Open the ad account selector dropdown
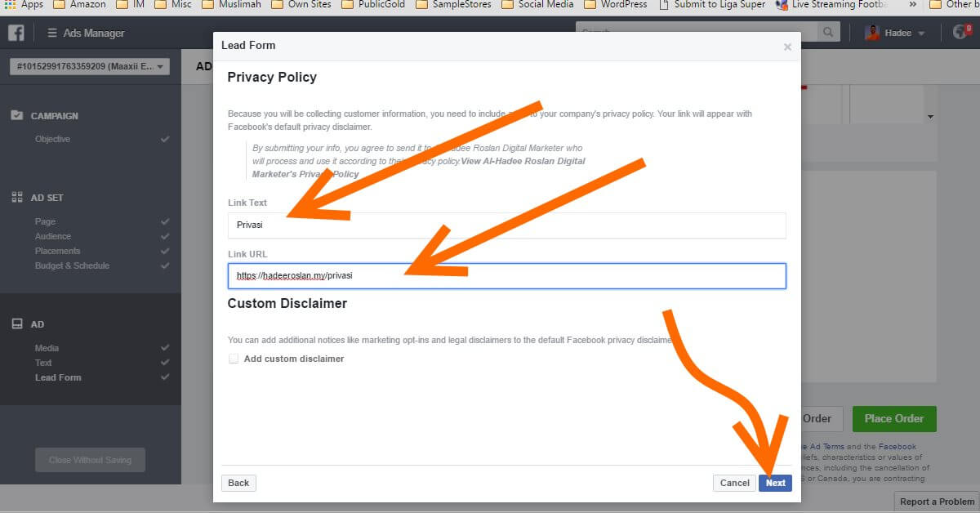980x513 pixels. tap(90, 66)
